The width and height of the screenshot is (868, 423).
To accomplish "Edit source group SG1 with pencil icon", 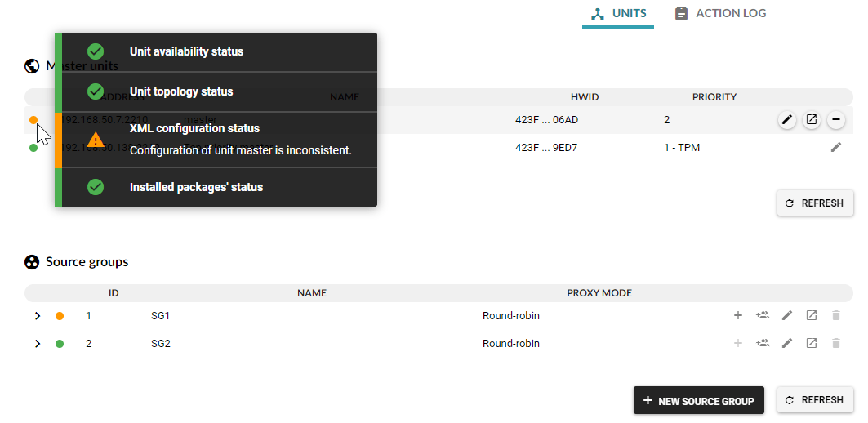I will tap(787, 315).
